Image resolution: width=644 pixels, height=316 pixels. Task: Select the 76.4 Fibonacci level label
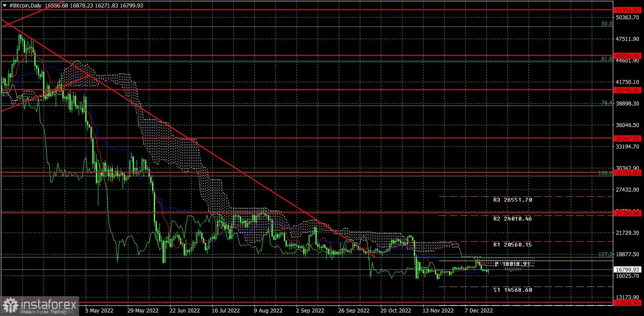pyautogui.click(x=607, y=103)
